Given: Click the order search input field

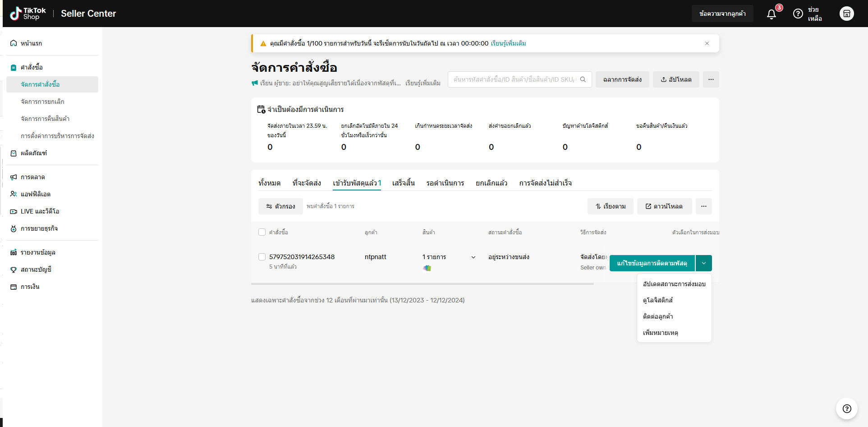Looking at the screenshot, I should [x=514, y=79].
